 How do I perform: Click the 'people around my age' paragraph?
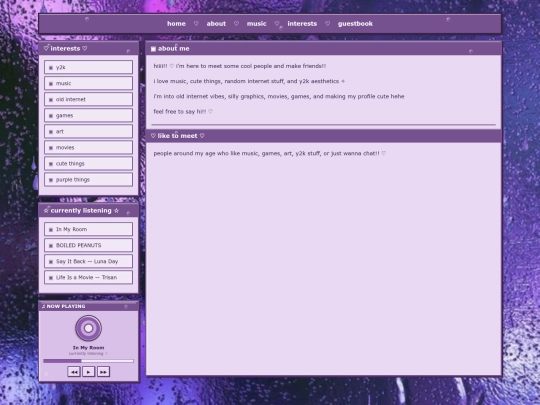270,154
